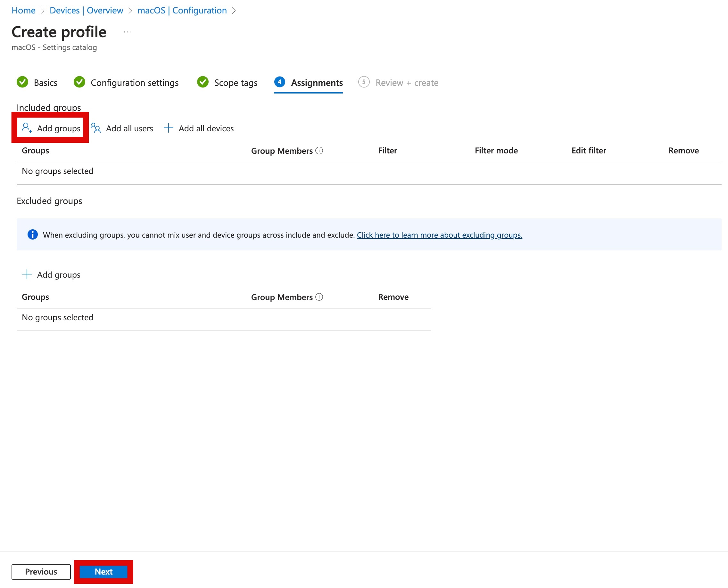This screenshot has height=588, width=728.
Task: Click Add groups under Excluded groups
Action: pyautogui.click(x=51, y=274)
